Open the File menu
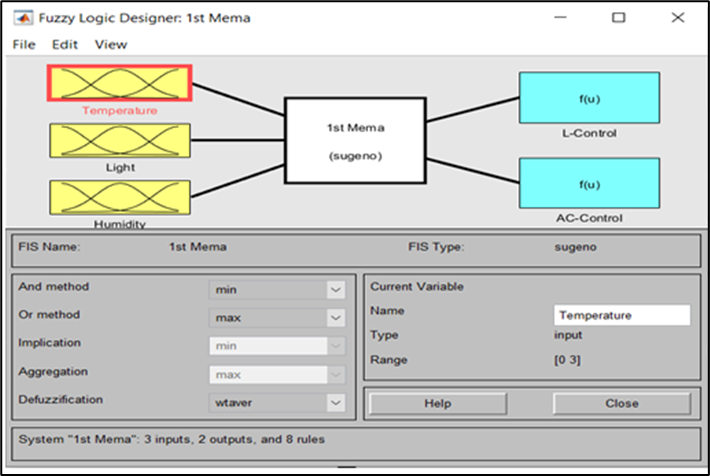710x476 pixels. [24, 44]
